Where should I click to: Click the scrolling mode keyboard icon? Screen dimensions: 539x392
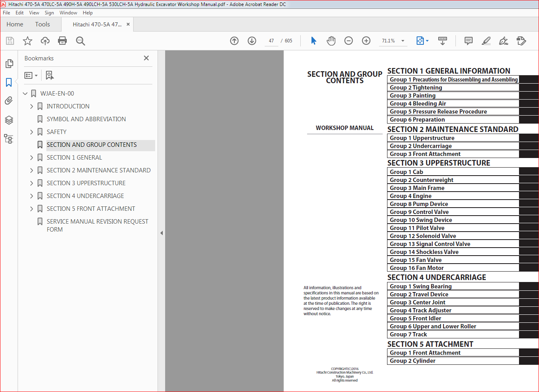pos(443,41)
